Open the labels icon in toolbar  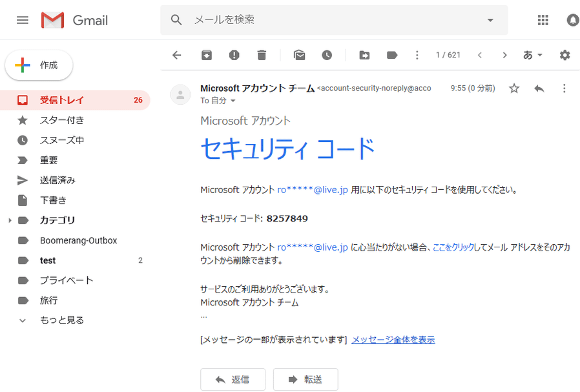(x=391, y=56)
